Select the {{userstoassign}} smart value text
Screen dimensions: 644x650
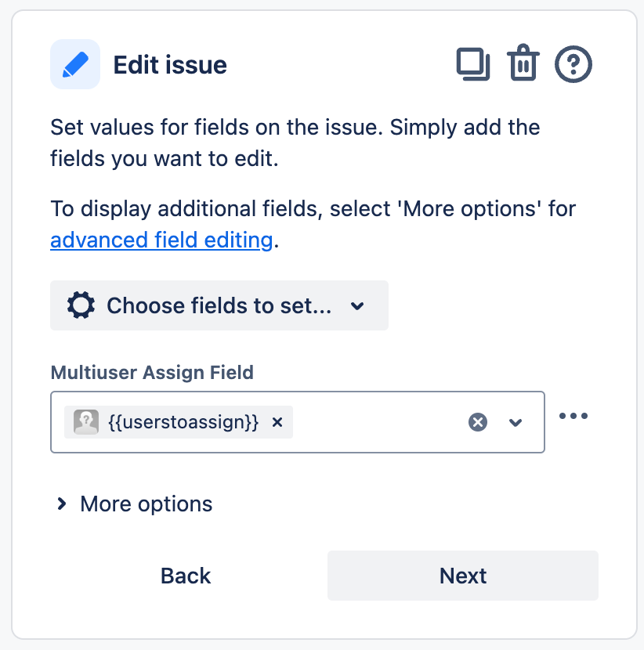point(183,422)
